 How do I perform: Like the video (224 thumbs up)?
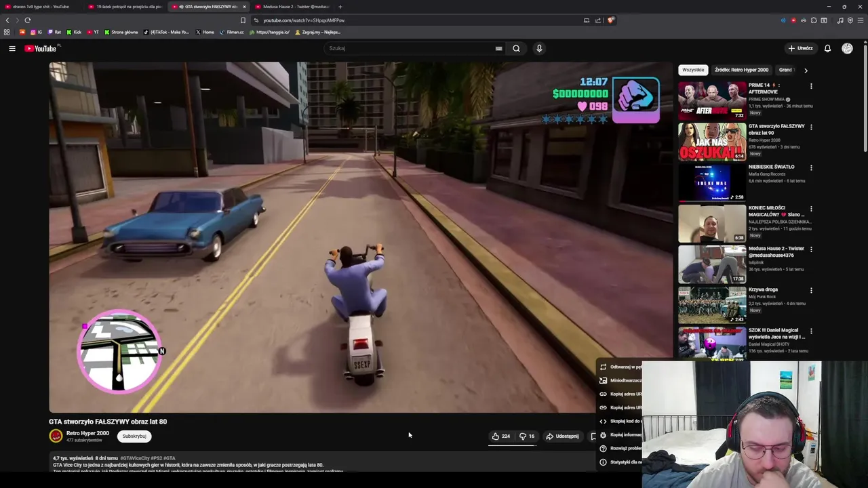coord(501,436)
